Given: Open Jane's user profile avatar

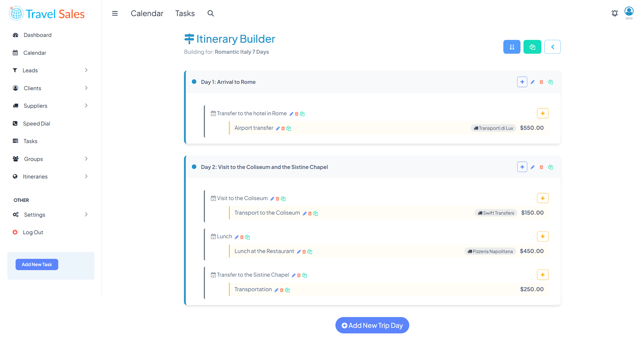Looking at the screenshot, I should (x=629, y=12).
